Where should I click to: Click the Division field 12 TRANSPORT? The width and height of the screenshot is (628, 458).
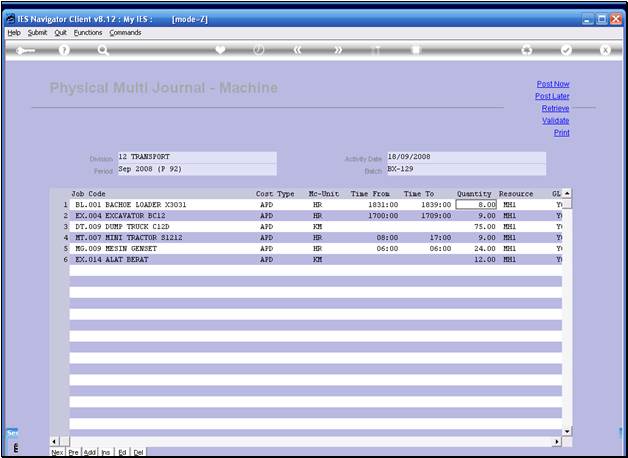(x=197, y=157)
